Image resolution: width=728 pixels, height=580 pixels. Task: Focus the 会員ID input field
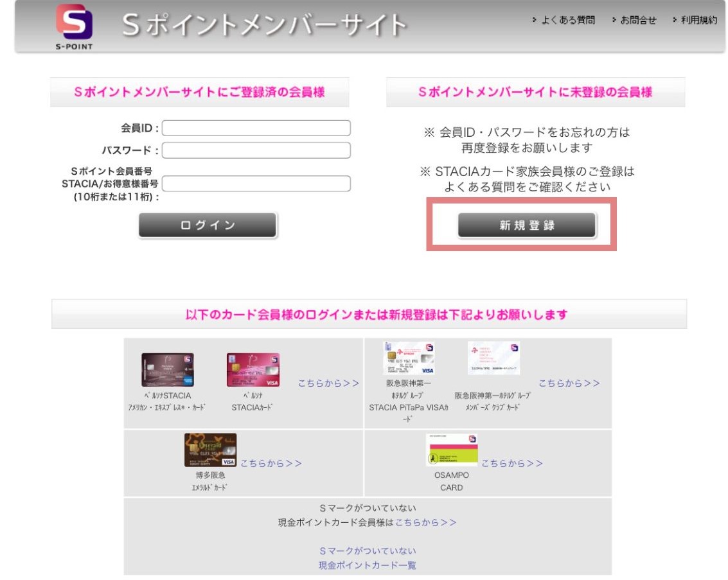coord(256,128)
